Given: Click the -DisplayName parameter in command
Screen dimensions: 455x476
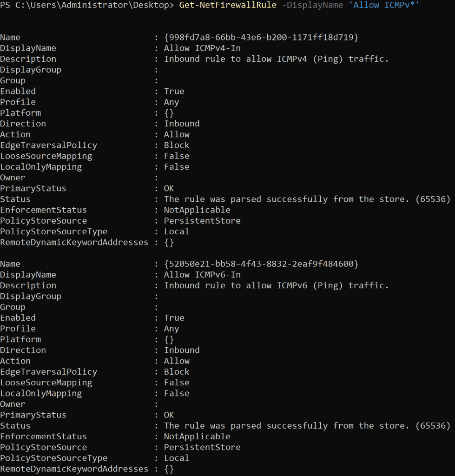Looking at the screenshot, I should pyautogui.click(x=313, y=5).
